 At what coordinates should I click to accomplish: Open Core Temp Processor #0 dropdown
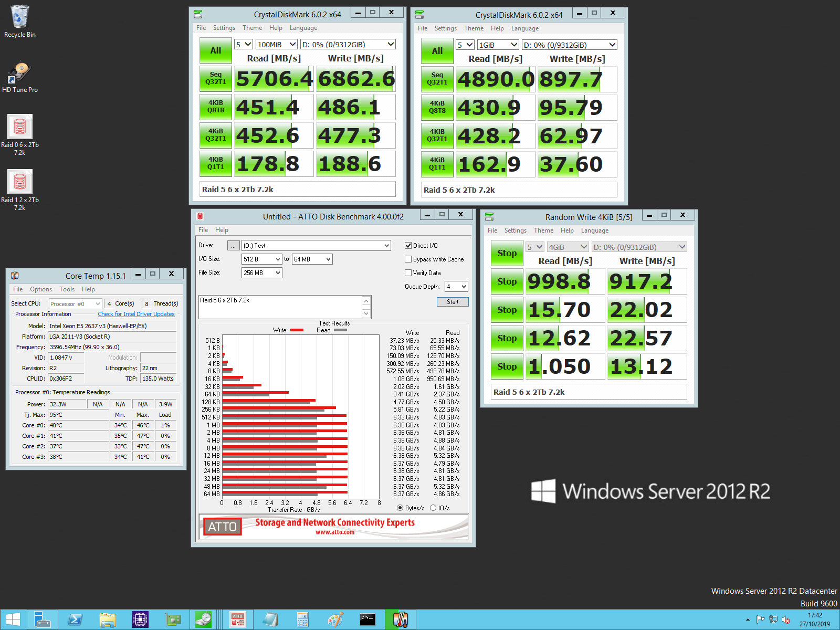pos(75,303)
